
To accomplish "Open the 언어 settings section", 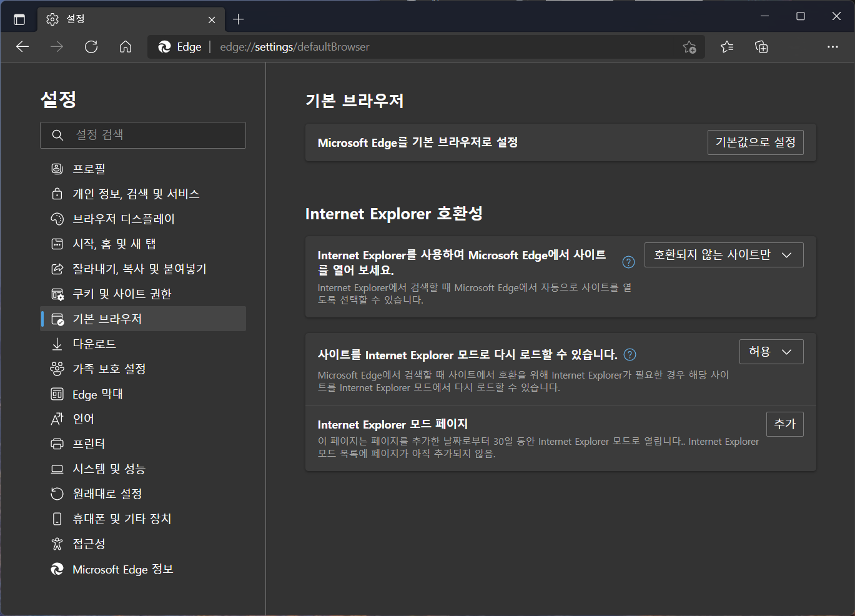I will tap(143, 419).
